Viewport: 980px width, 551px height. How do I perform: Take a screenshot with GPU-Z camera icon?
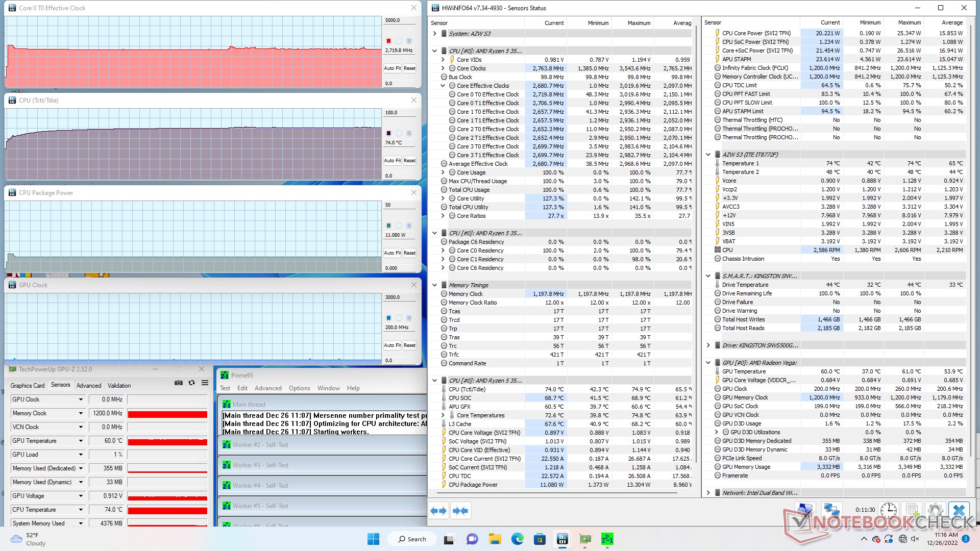click(x=179, y=383)
